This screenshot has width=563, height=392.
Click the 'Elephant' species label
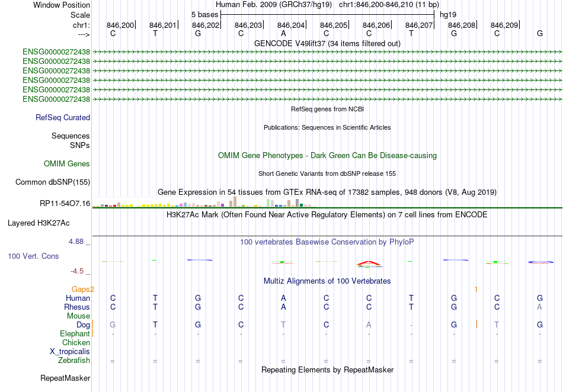click(75, 334)
